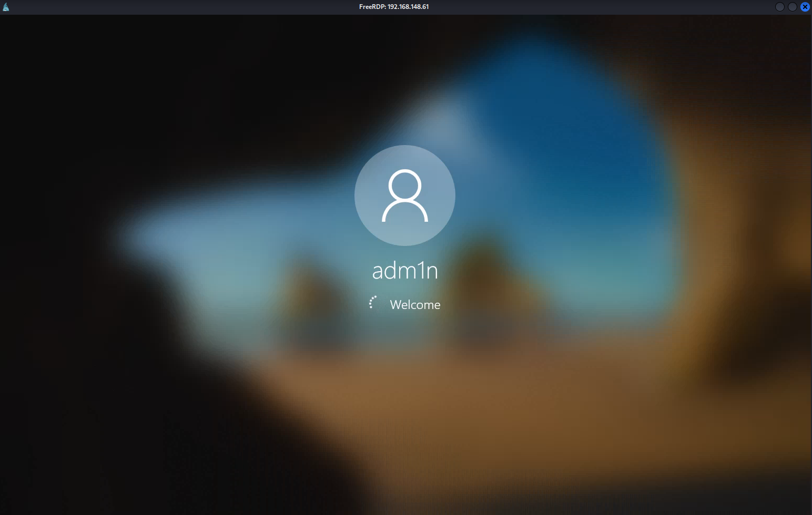This screenshot has width=812, height=515.
Task: Maximize the FreeRDP window
Action: pos(792,7)
